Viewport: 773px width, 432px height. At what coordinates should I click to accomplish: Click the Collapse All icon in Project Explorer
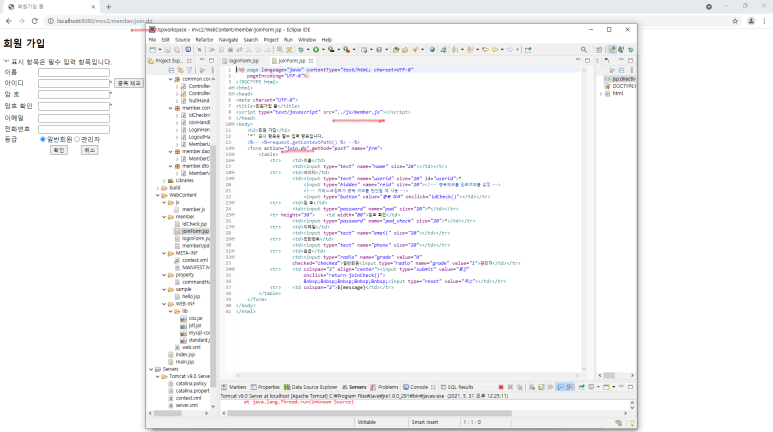pos(172,70)
